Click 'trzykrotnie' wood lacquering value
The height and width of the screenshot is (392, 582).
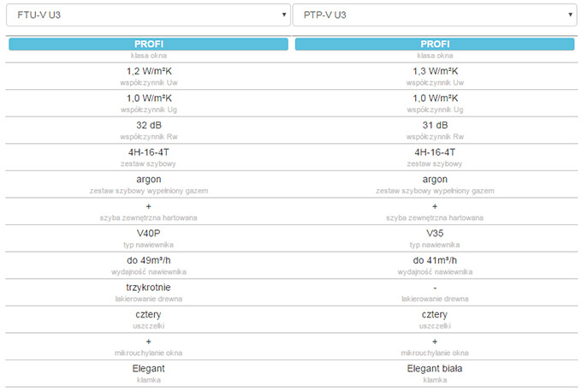(149, 287)
